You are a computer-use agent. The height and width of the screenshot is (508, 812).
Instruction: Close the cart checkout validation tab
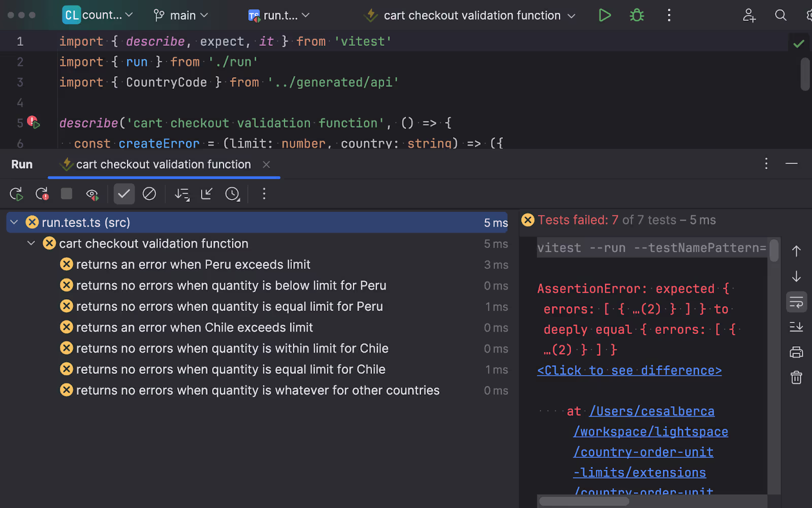tap(266, 164)
